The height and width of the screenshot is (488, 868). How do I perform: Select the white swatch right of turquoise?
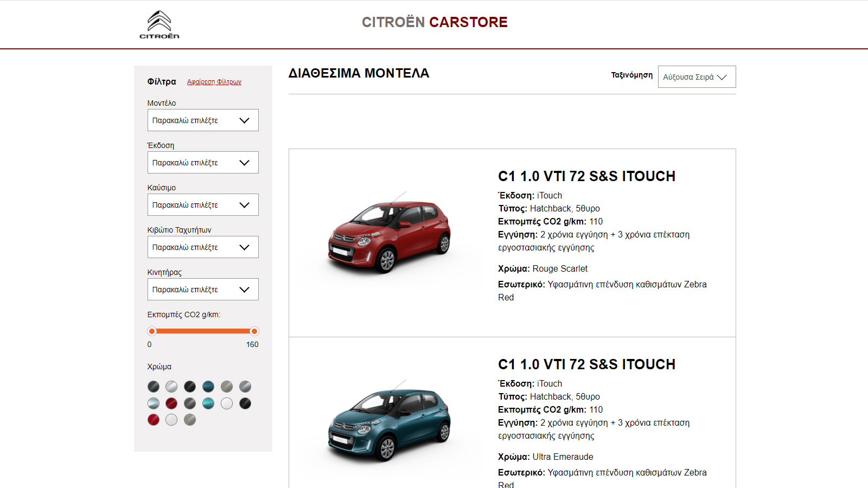(227, 403)
